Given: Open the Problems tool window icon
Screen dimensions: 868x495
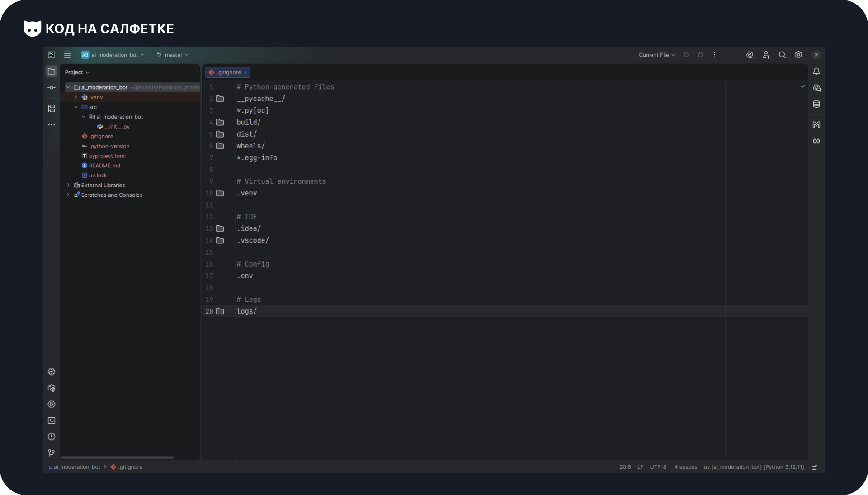Looking at the screenshot, I should tap(52, 437).
